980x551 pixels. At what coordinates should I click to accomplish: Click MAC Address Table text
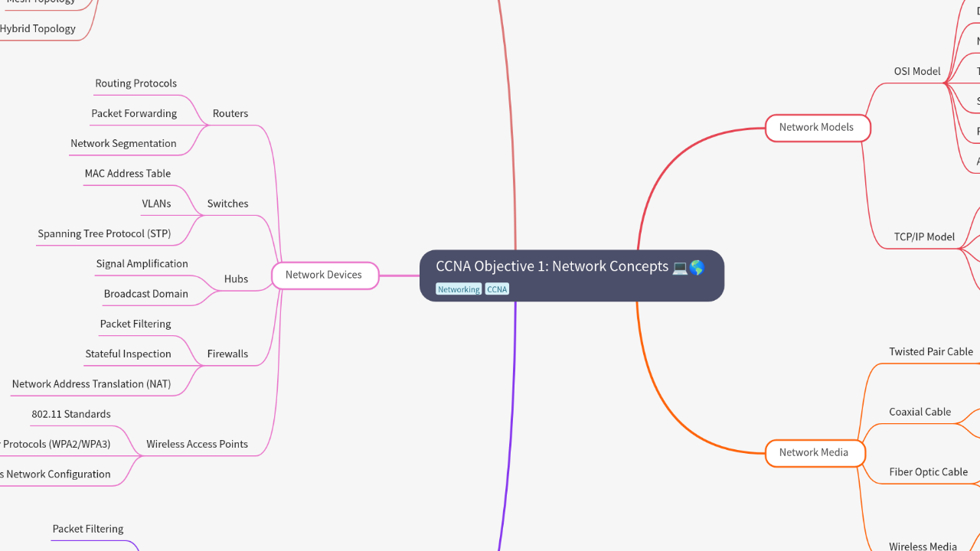(128, 173)
